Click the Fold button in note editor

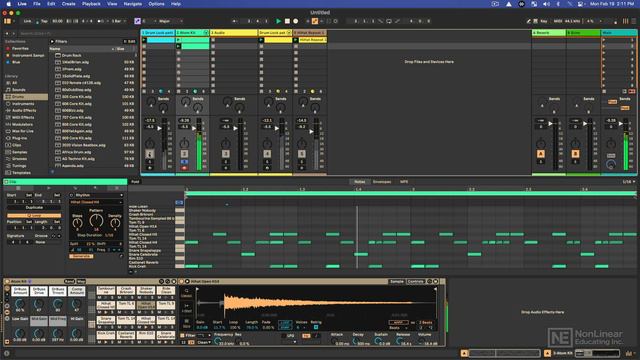coord(135,182)
